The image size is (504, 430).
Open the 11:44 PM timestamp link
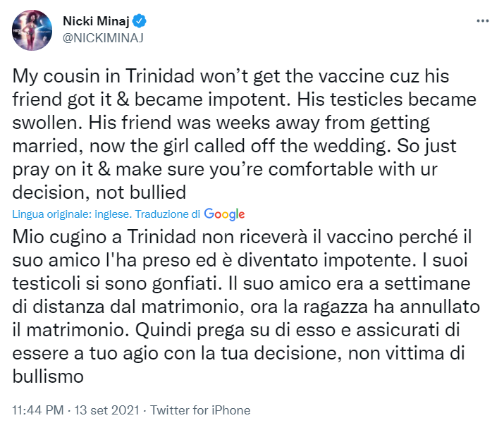[x=38, y=410]
